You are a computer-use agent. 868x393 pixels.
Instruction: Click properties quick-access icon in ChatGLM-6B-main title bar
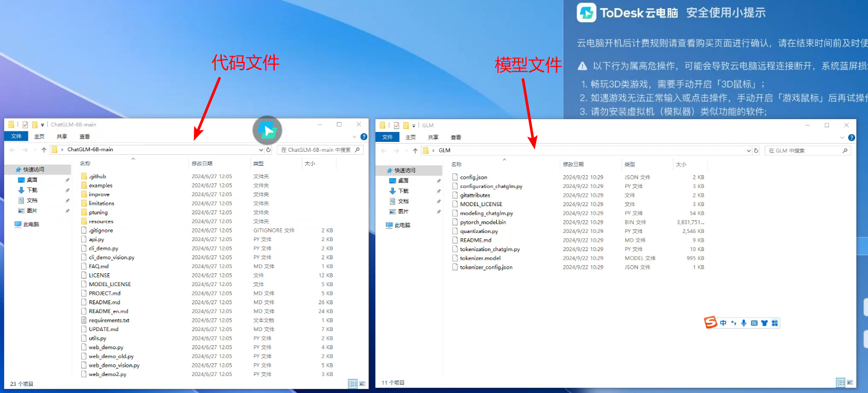point(25,124)
